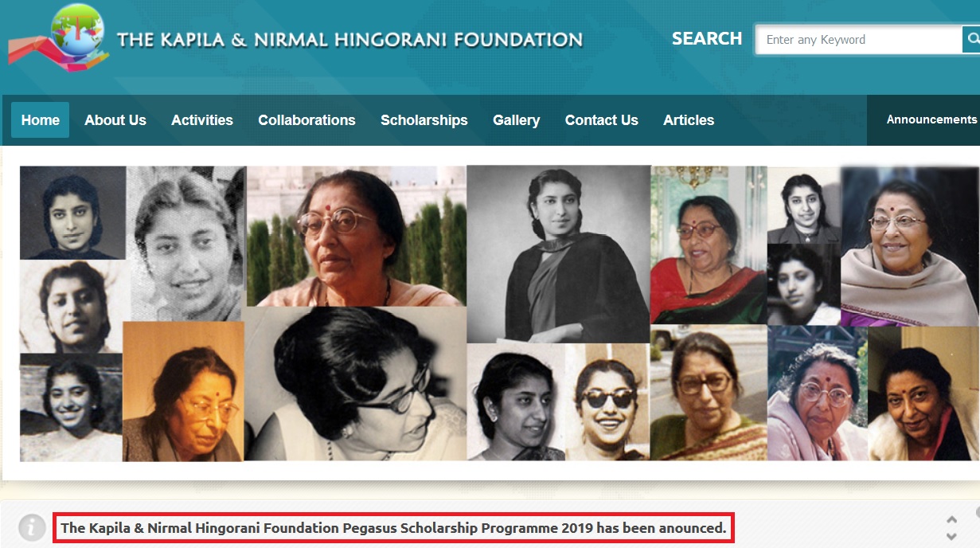The height and width of the screenshot is (548, 980).
Task: Open the Activities menu
Action: tap(202, 120)
